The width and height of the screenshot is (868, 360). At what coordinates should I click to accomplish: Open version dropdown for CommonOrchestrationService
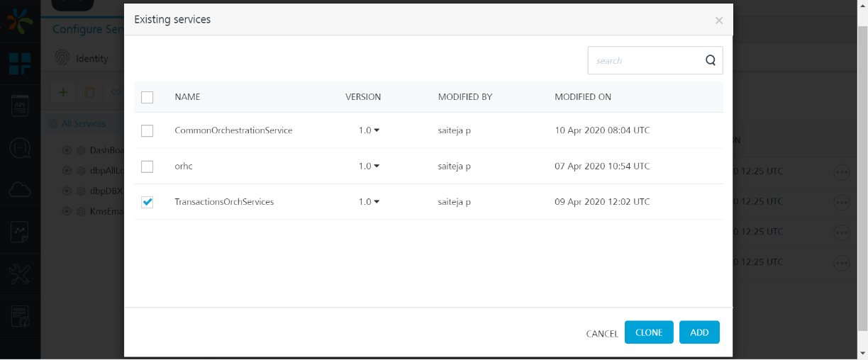pyautogui.click(x=369, y=130)
